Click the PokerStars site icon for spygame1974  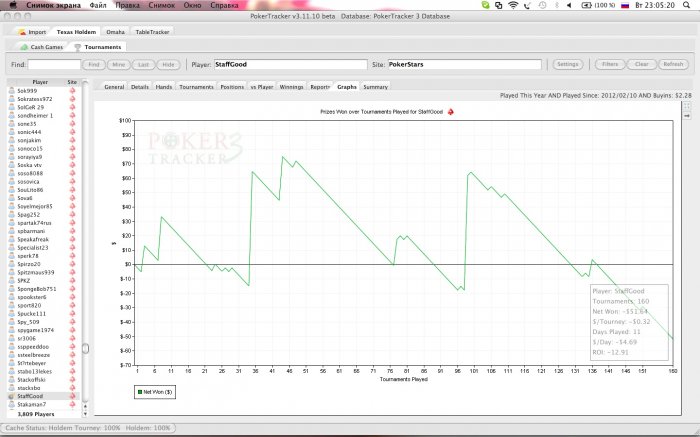[72, 330]
